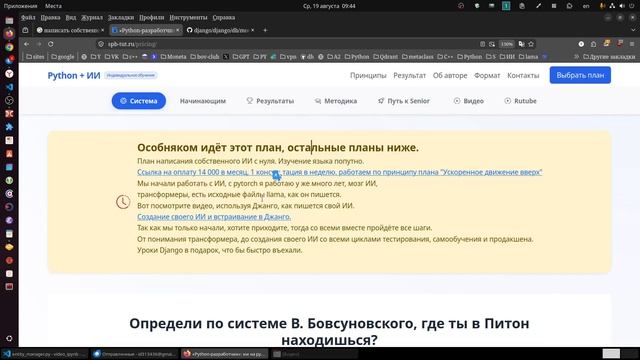
Task: Open the Вид menu
Action: point(71,18)
